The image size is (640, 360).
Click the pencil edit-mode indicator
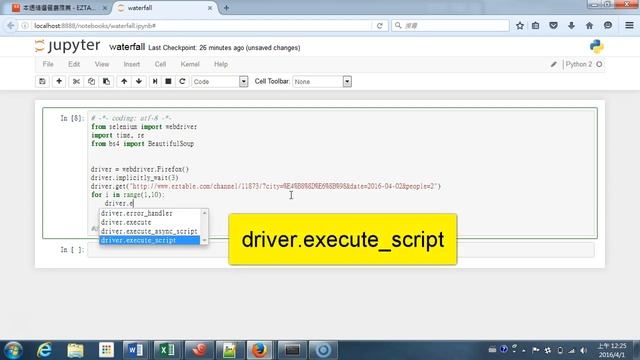(553, 64)
